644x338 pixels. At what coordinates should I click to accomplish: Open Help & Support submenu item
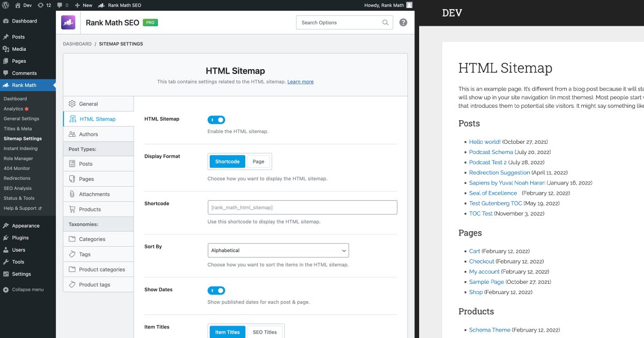pyautogui.click(x=21, y=208)
